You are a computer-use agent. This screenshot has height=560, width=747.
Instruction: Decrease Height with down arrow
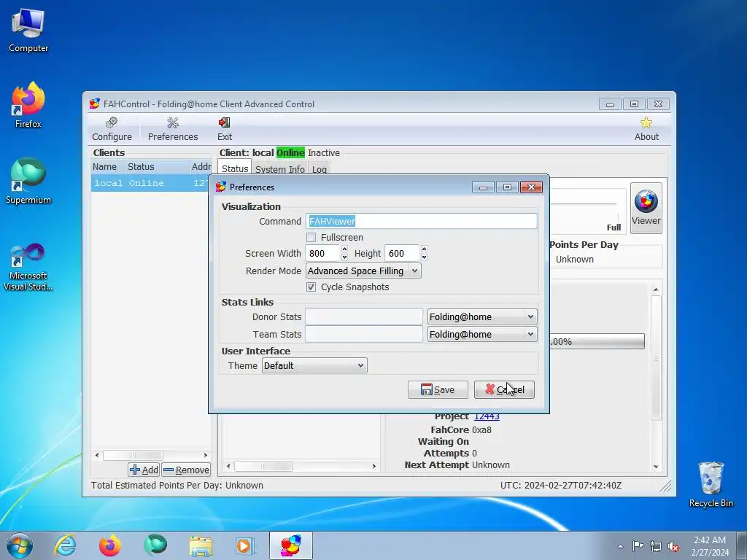pyautogui.click(x=424, y=257)
